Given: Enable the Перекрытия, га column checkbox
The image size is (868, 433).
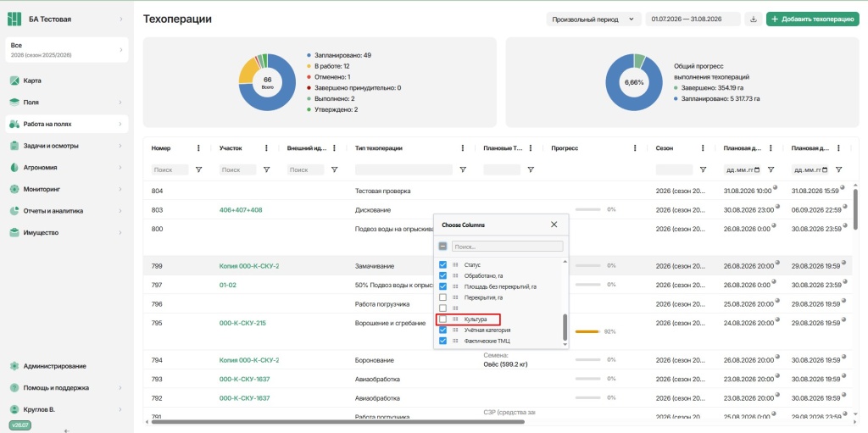Looking at the screenshot, I should click(442, 297).
